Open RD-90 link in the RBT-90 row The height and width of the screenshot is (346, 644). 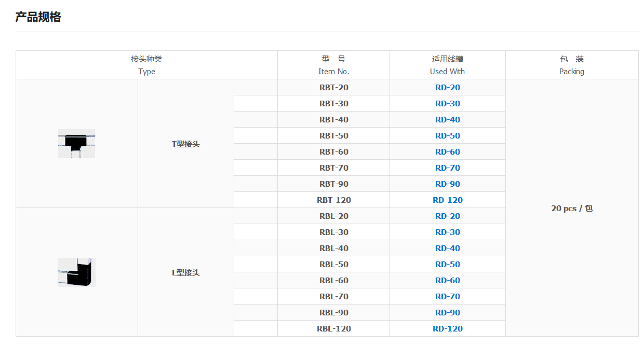click(x=448, y=184)
